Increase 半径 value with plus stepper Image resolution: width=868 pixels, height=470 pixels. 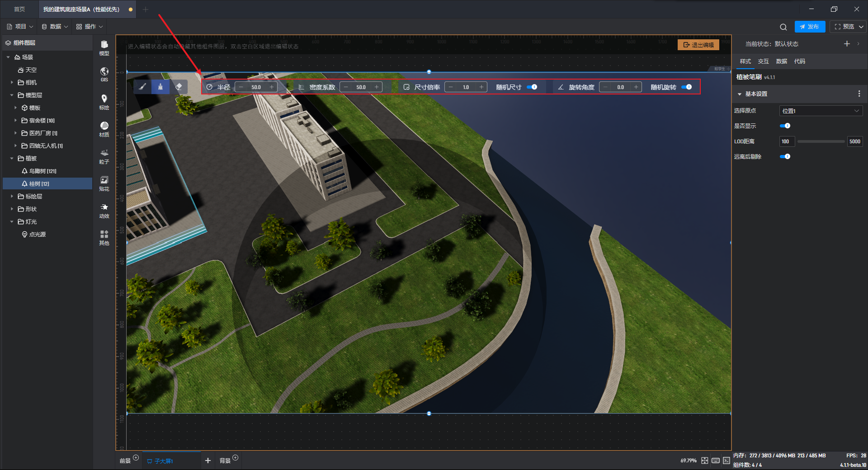(272, 87)
